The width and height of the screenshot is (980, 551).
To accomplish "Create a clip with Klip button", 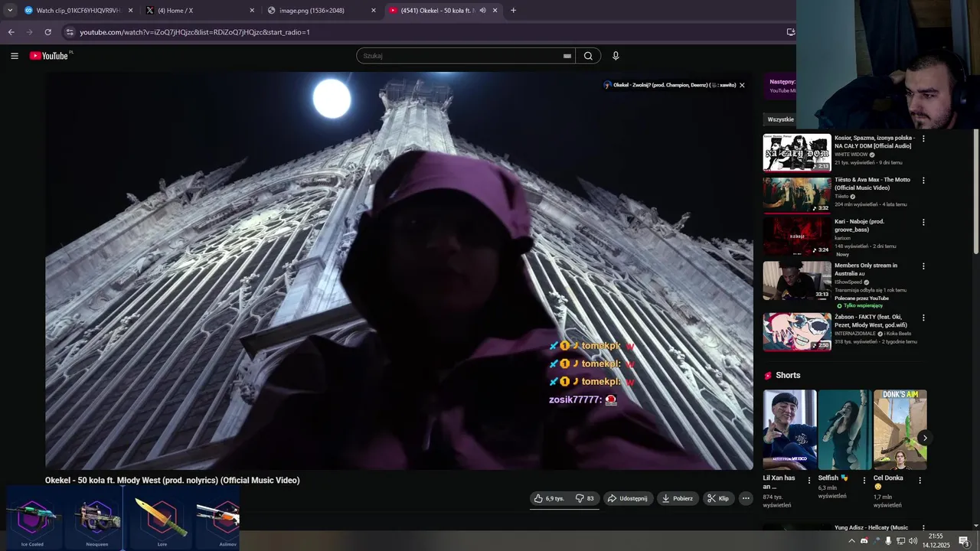I will pos(718,498).
